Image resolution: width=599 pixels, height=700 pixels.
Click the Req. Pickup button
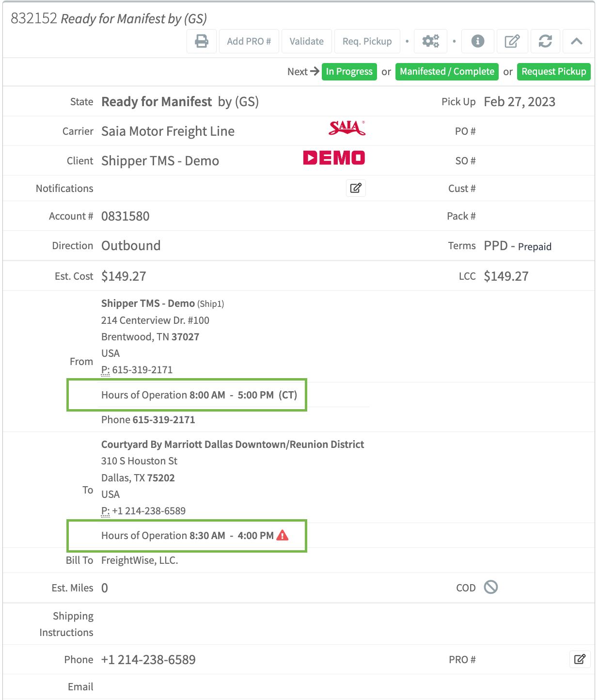tap(367, 41)
